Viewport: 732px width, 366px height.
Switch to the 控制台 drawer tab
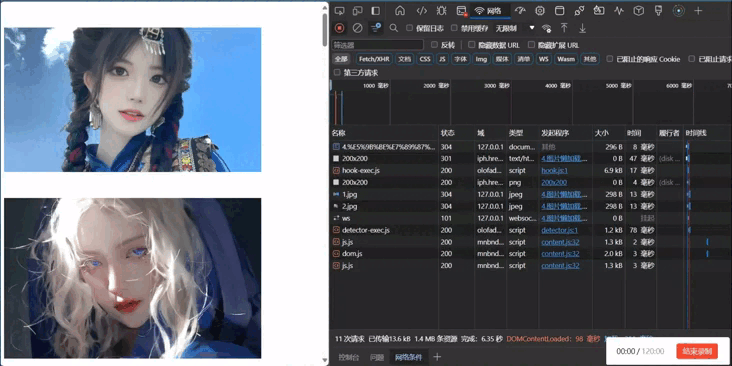coord(349,357)
